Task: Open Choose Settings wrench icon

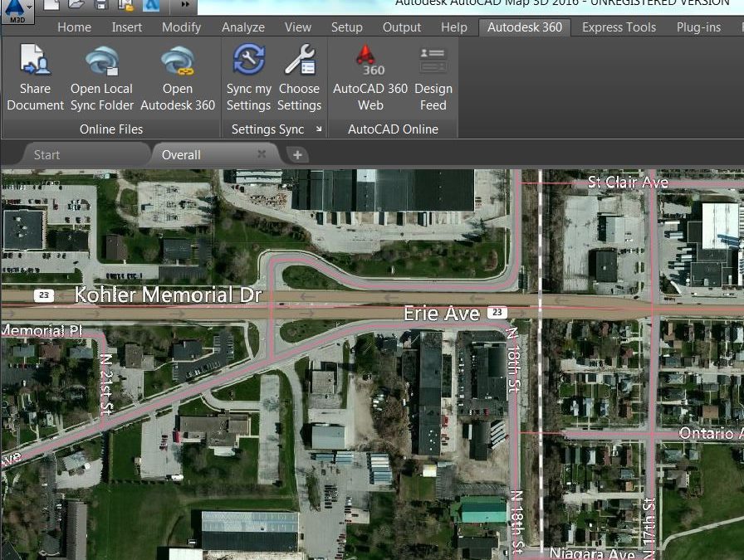Action: coord(300,60)
